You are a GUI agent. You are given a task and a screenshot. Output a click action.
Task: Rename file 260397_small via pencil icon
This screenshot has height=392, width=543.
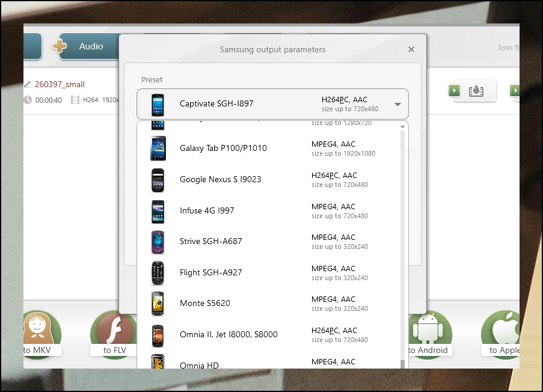[27, 84]
